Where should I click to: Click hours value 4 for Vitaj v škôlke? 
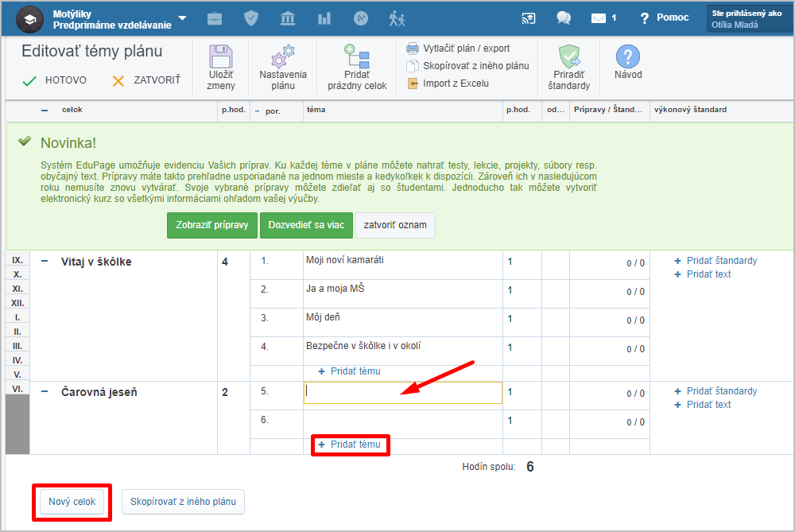[x=225, y=262]
